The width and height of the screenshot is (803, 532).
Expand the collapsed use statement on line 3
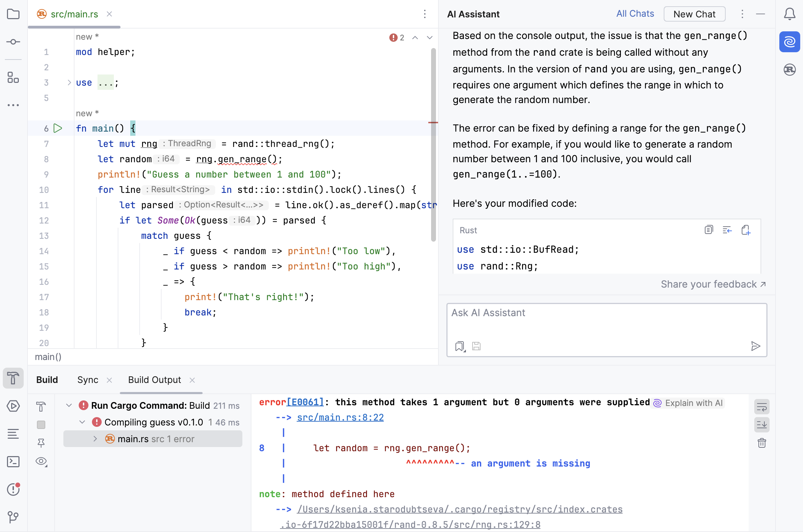[68, 83]
